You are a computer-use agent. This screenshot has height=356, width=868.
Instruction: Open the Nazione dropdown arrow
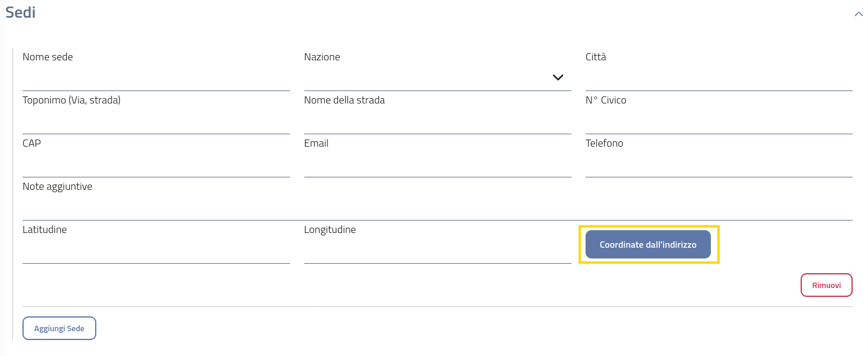[x=558, y=77]
